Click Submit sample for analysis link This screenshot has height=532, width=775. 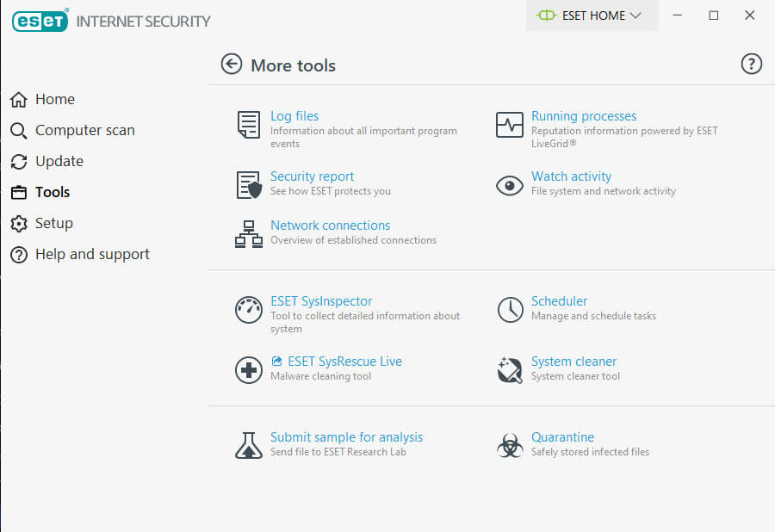click(346, 436)
